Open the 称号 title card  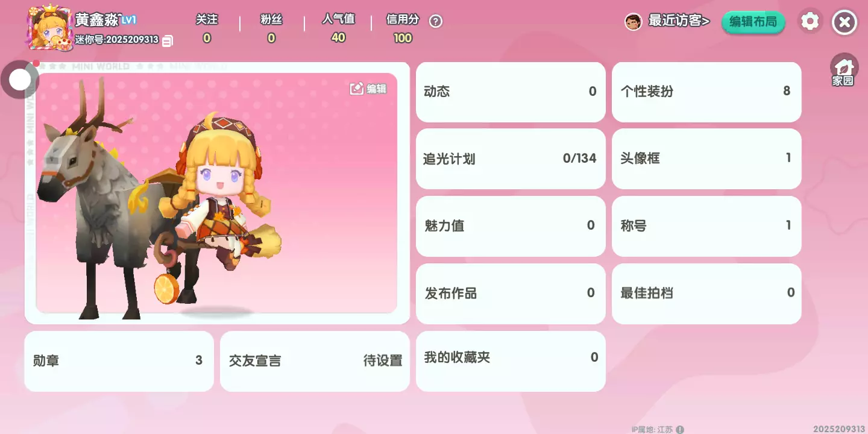[x=706, y=227]
